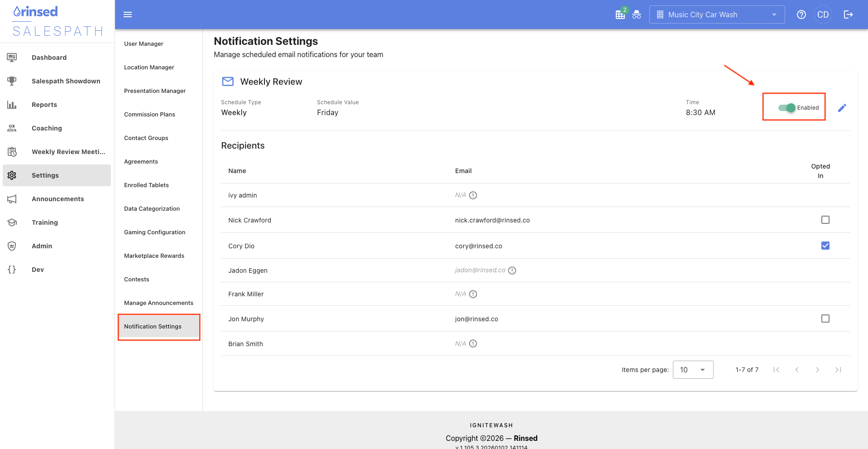Go to next page of recipients
Image resolution: width=868 pixels, height=449 pixels.
pyautogui.click(x=817, y=370)
